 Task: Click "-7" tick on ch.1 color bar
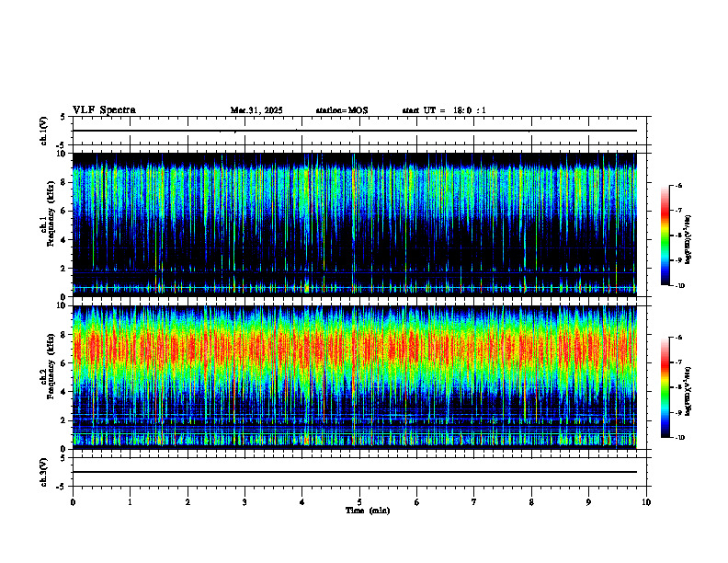point(678,211)
